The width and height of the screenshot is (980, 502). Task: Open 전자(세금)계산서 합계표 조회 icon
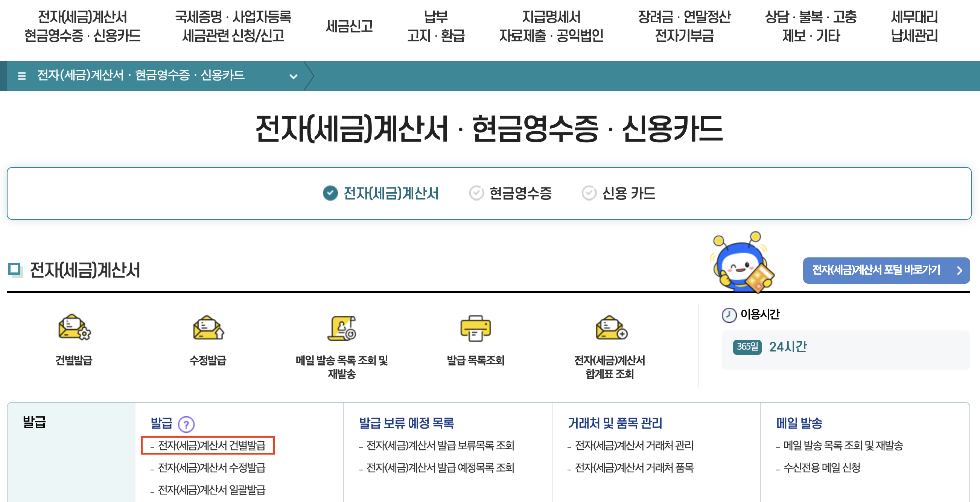[x=610, y=328]
